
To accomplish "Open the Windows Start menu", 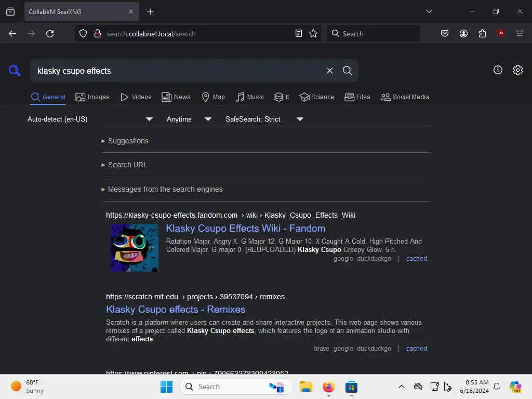I will [166, 387].
